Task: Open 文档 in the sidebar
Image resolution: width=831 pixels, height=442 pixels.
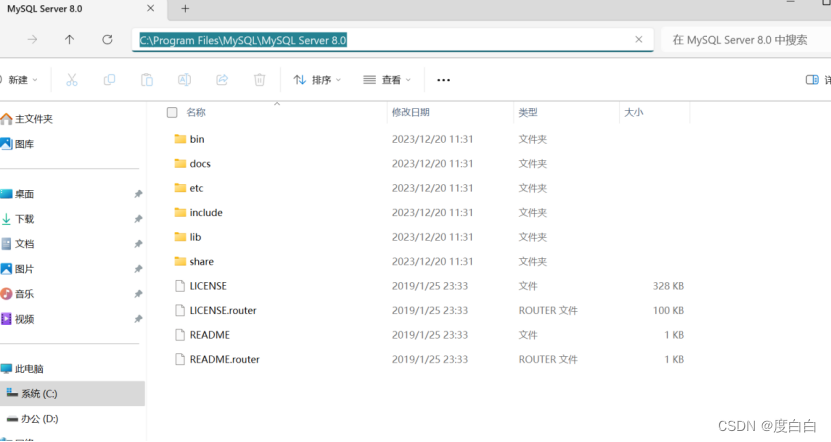Action: coord(17,244)
